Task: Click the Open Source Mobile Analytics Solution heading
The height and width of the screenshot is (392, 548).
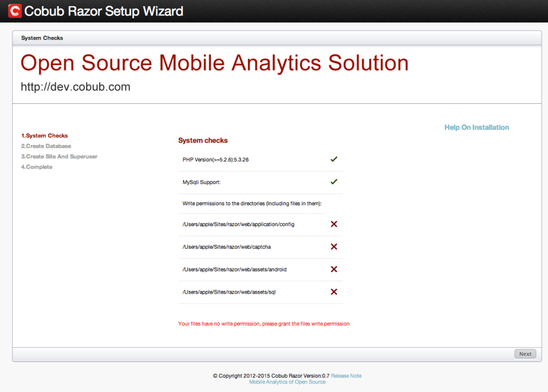Action: (215, 63)
